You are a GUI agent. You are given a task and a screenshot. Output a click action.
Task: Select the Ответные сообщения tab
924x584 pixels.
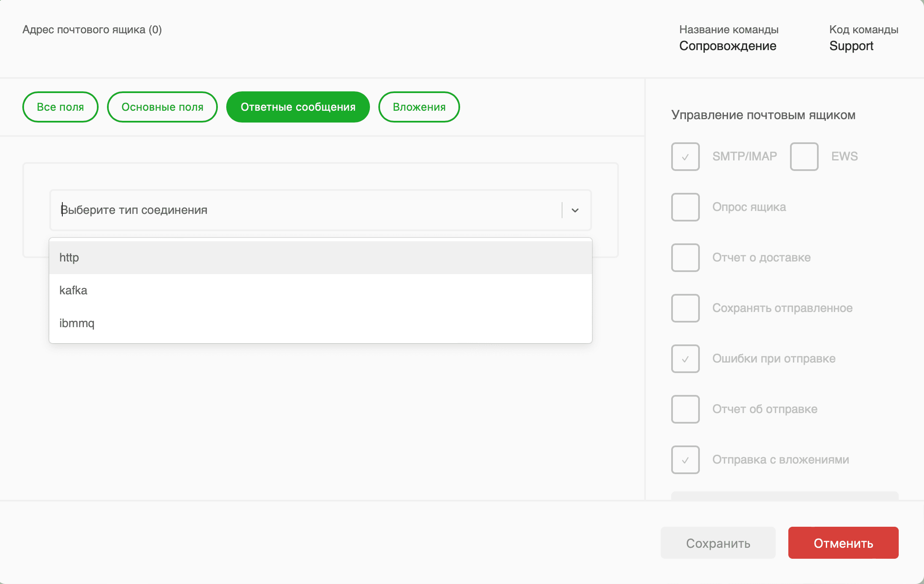(x=298, y=107)
